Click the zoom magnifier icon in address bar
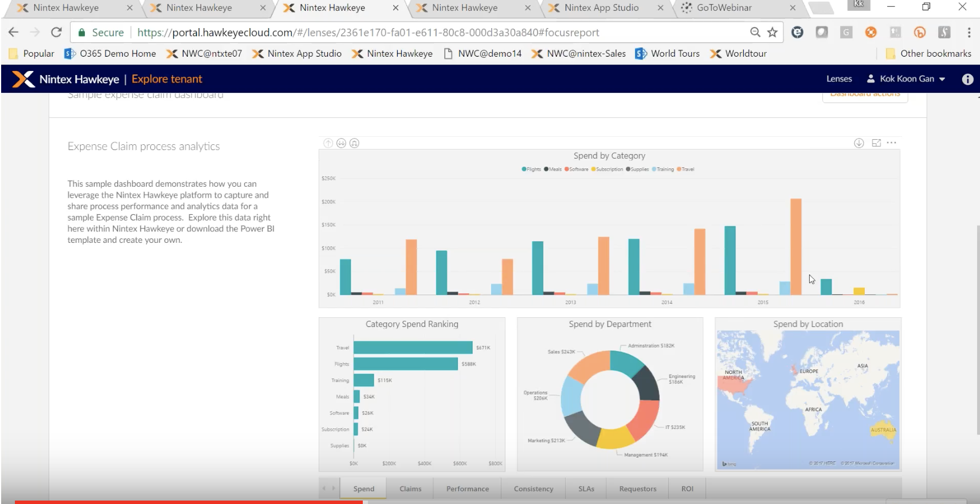This screenshot has width=980, height=504. click(755, 32)
